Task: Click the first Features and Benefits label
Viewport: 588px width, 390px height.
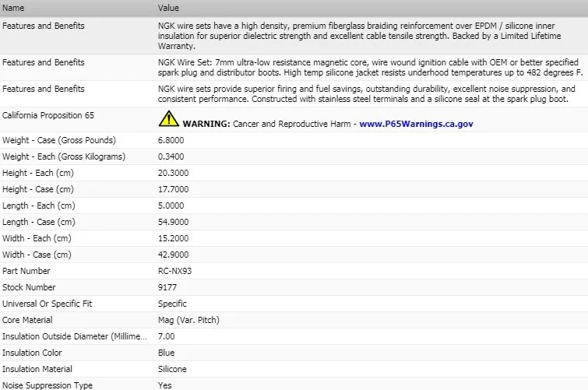Action: point(43,26)
